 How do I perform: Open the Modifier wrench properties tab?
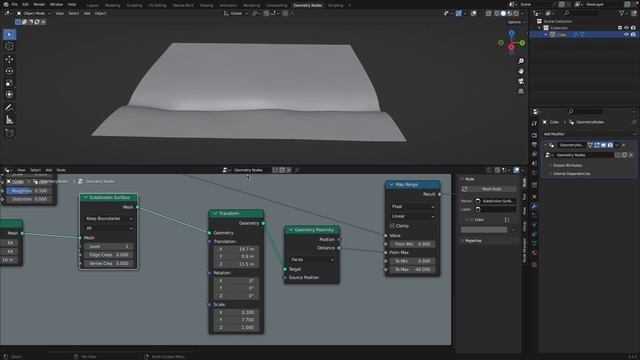534,206
